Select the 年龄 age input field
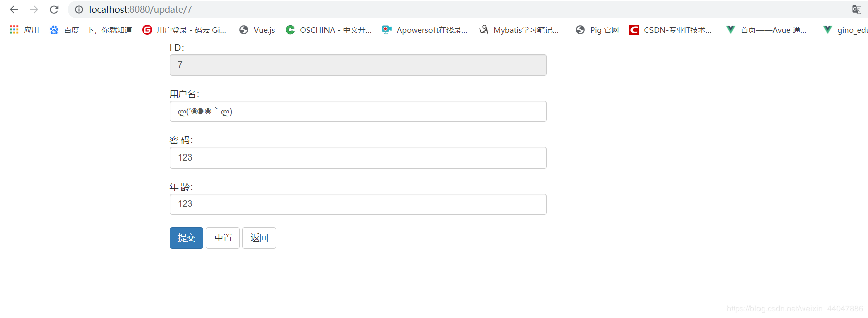 pos(358,204)
